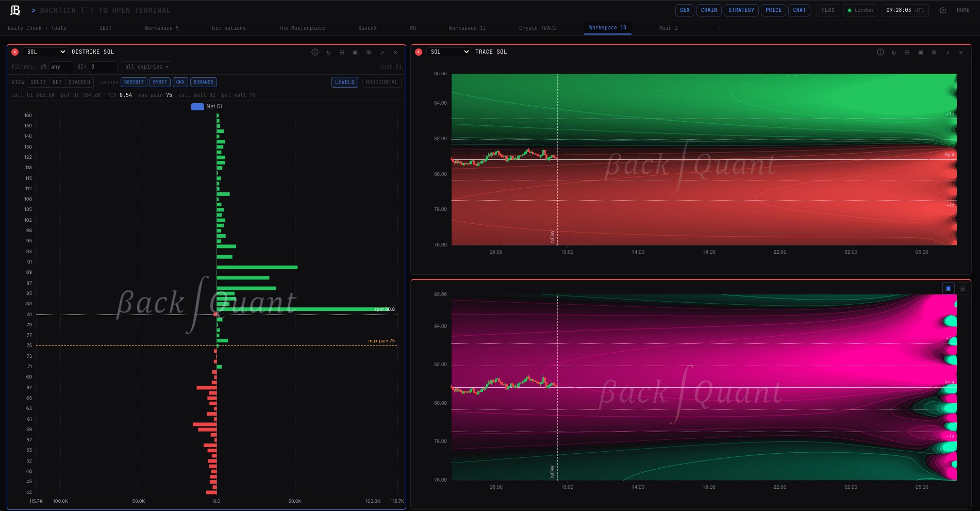Refresh the TRACE SOL panel

pos(894,52)
